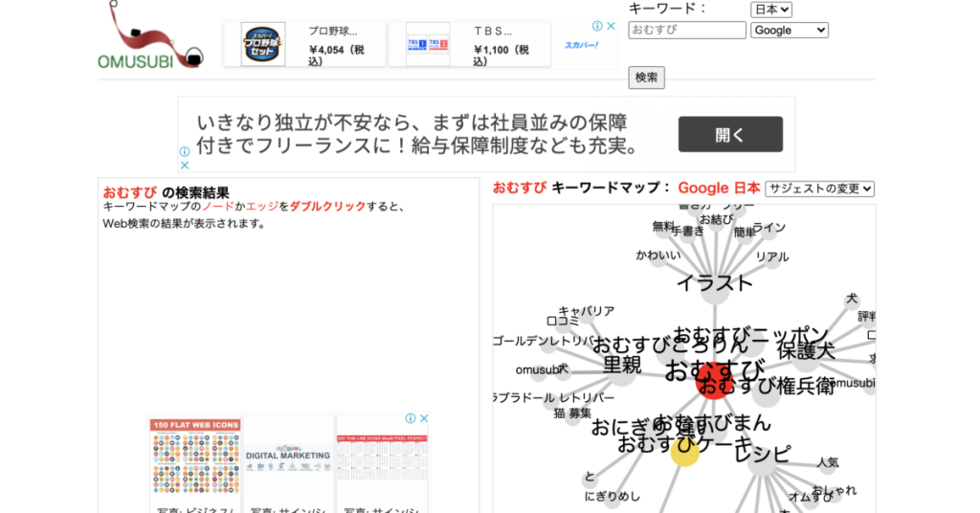980x513 pixels.
Task: Click the freelance banner ad text
Action: [417, 134]
